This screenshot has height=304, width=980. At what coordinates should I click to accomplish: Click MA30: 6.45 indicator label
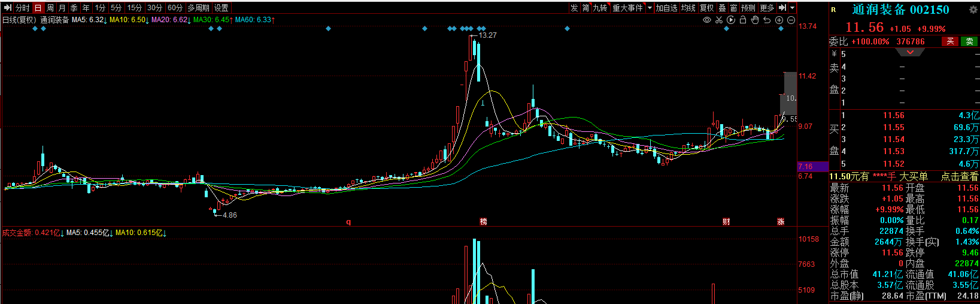coord(213,20)
